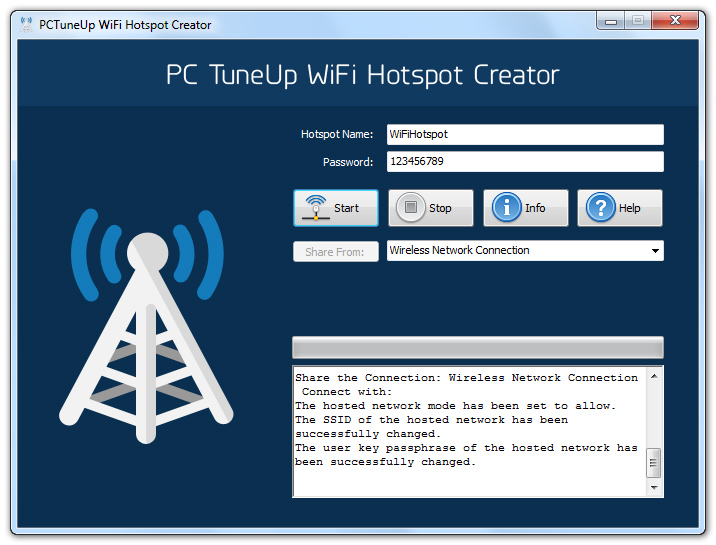Focus the Hotspot Name input field
The width and height of the screenshot is (716, 545).
click(x=525, y=135)
